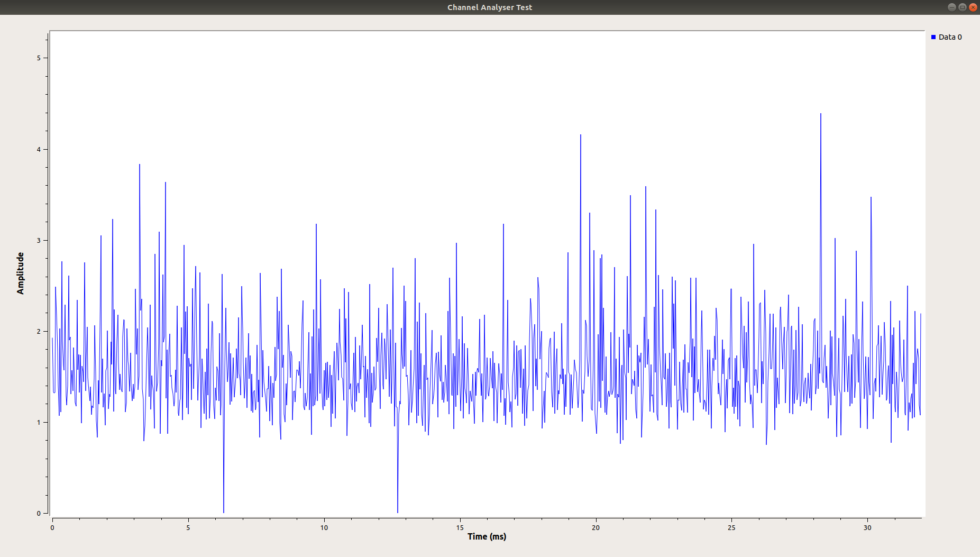Viewport: 980px width, 557px height.
Task: Click the y-axis tick value 3
Action: (x=39, y=240)
